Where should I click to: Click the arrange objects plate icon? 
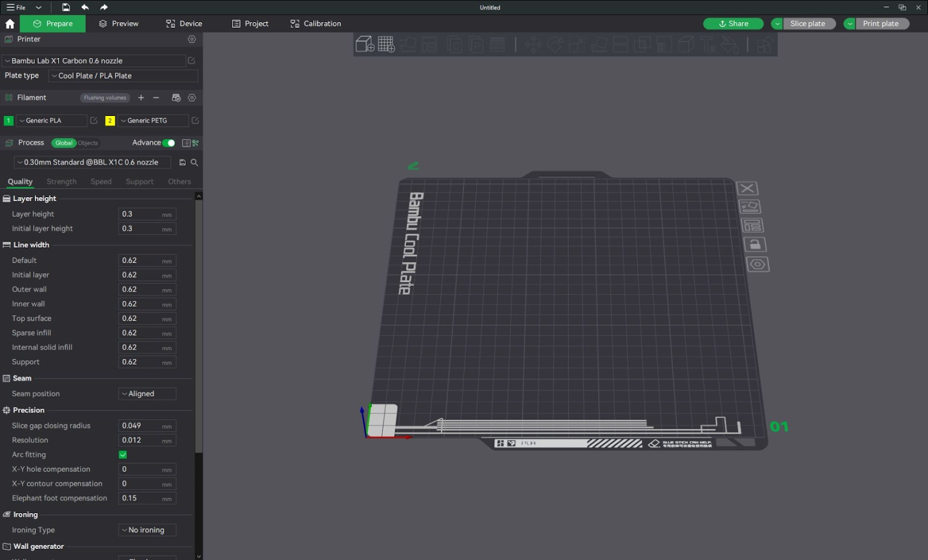753,226
